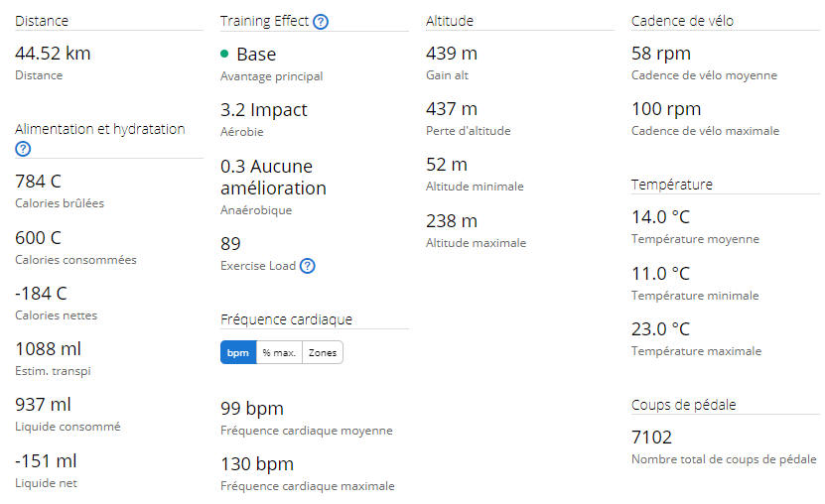Viewport: 825px width, 504px height.
Task: Click the Exercise Load help icon
Action: [x=308, y=266]
